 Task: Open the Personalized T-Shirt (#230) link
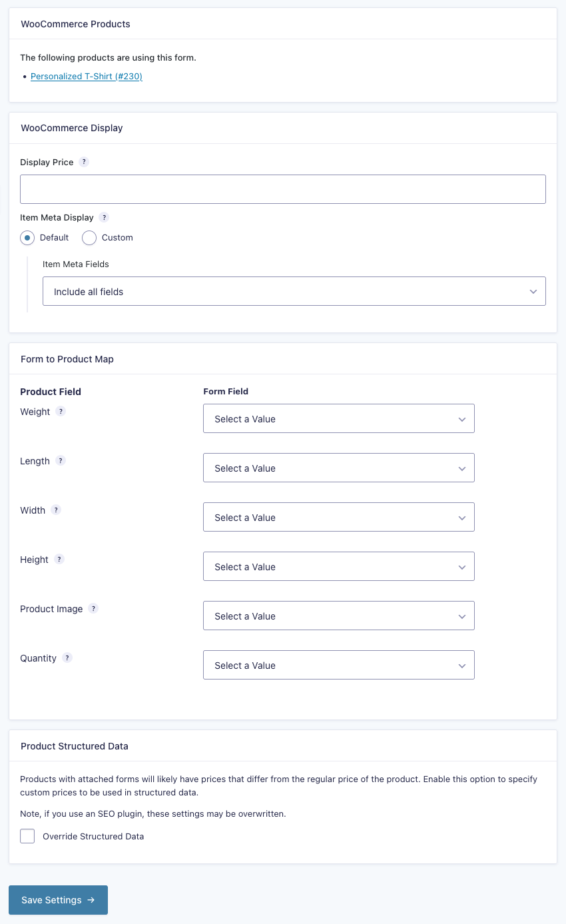(x=87, y=77)
